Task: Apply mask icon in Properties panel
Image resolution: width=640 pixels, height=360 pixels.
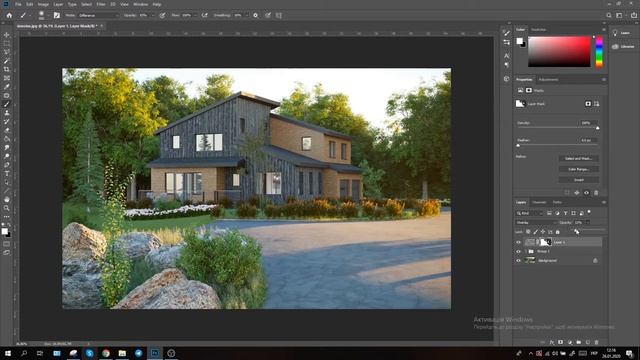Action: [x=577, y=193]
